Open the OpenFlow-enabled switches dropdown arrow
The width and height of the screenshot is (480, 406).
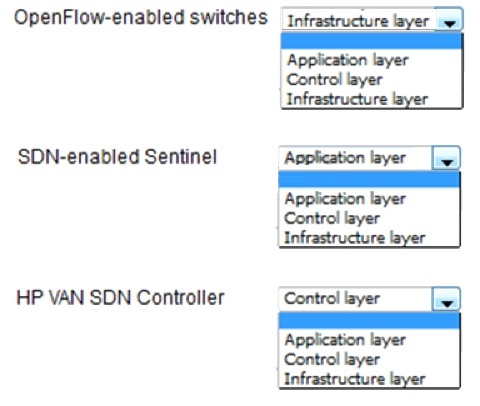pyautogui.click(x=449, y=21)
